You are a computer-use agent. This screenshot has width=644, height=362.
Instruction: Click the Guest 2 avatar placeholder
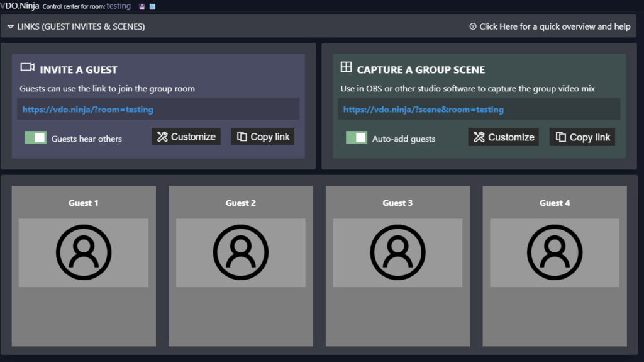click(241, 252)
